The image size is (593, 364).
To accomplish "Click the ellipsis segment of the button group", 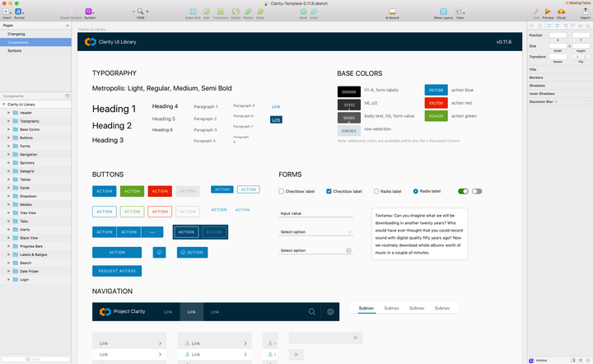I will (152, 232).
